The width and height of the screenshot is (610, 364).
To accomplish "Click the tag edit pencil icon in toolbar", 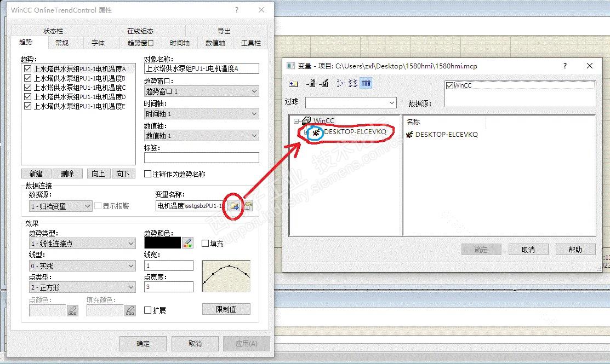I will click(324, 83).
